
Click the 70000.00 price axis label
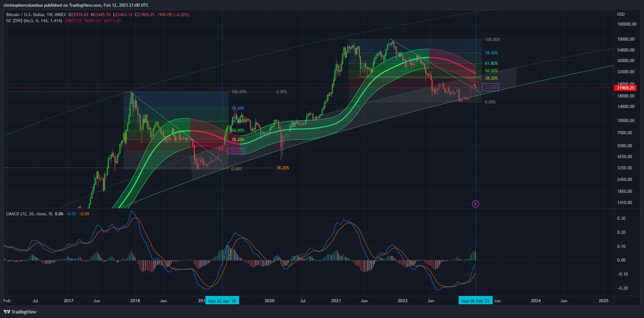tap(626, 39)
